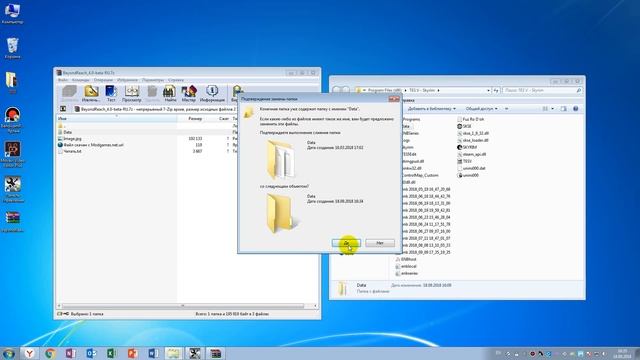Open the Избранное menu in WinRAR
This screenshot has width=640, height=360.
[127, 80]
